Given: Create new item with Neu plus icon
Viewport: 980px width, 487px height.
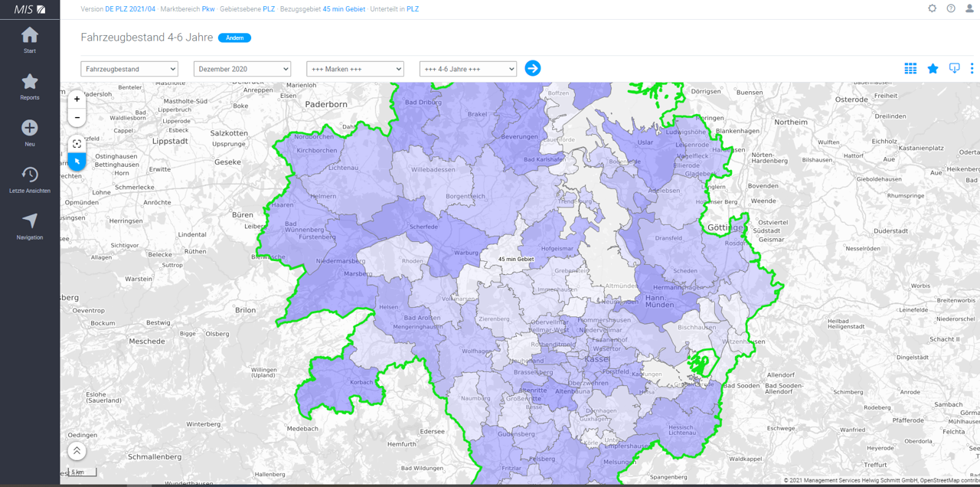Looking at the screenshot, I should (x=30, y=128).
